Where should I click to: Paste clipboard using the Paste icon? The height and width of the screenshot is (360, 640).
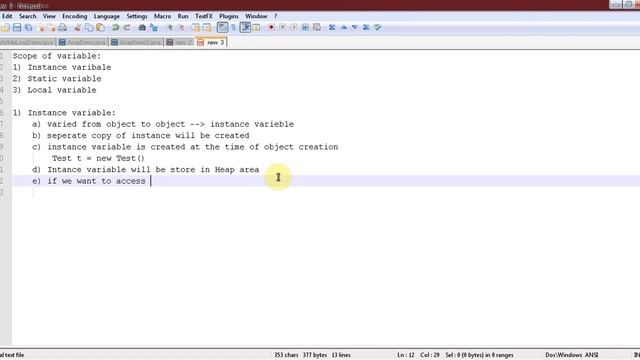(x=100, y=27)
